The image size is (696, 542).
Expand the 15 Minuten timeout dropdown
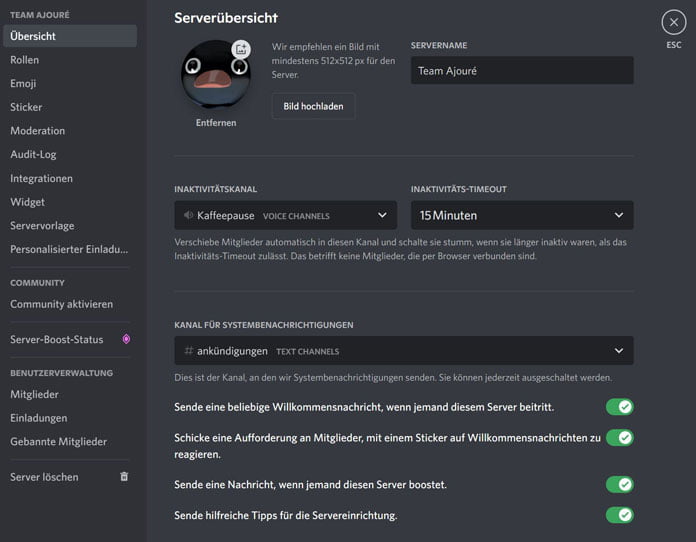tap(521, 215)
